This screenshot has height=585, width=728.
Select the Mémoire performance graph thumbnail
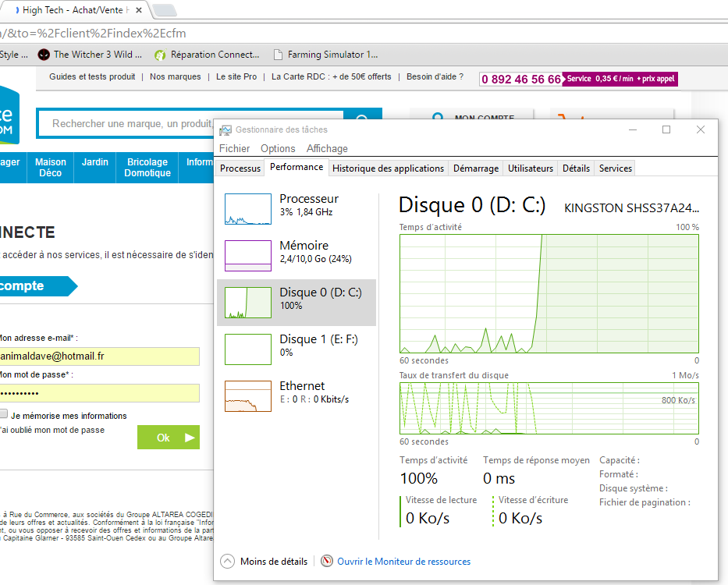point(248,255)
